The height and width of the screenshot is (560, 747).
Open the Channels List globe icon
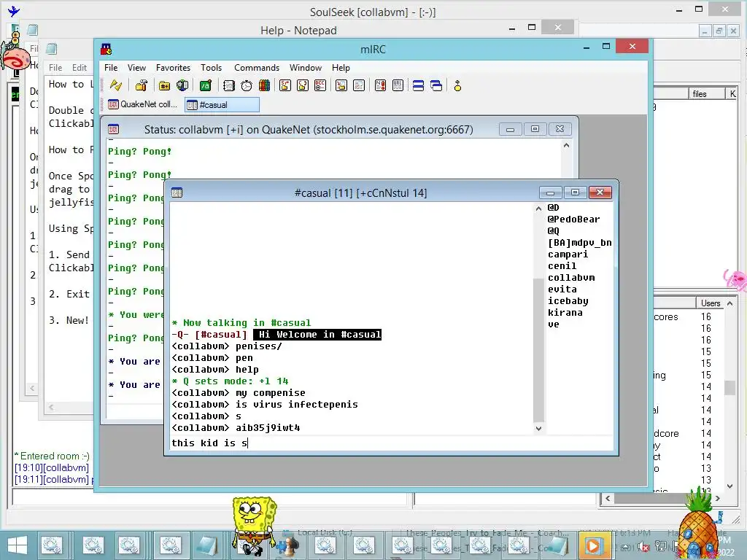point(182,86)
